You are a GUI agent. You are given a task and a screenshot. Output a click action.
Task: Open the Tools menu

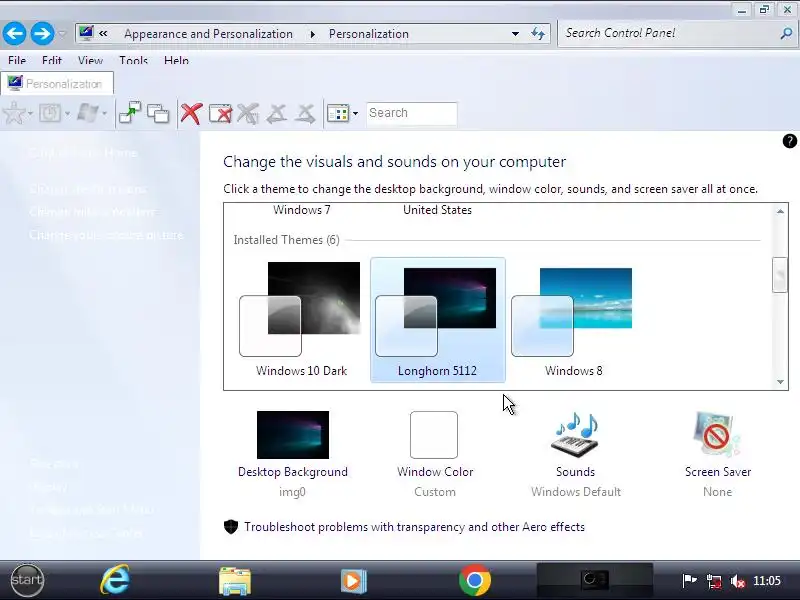coord(133,60)
